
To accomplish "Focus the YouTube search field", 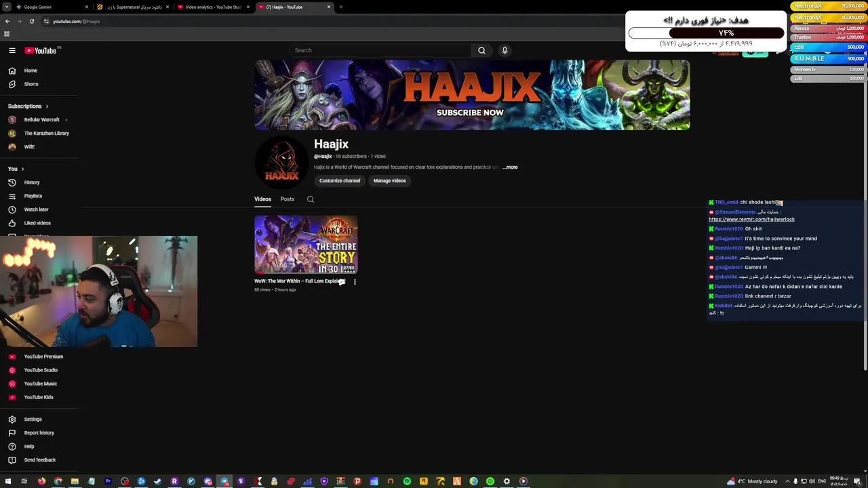I will point(380,50).
